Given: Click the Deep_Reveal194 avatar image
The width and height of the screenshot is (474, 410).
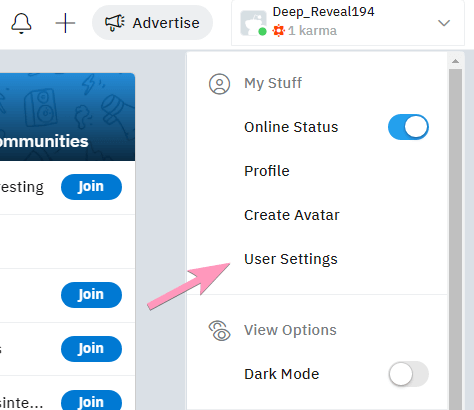Looking at the screenshot, I should pos(253,23).
